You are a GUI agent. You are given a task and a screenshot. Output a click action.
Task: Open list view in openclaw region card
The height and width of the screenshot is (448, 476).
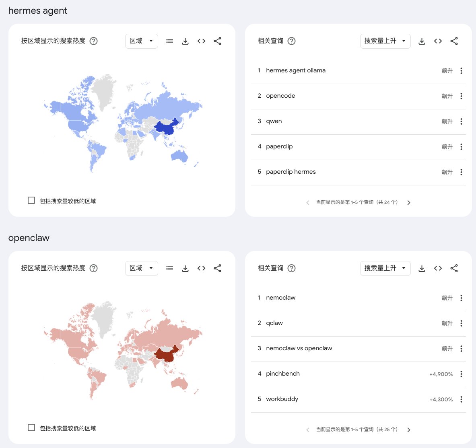[x=169, y=268]
